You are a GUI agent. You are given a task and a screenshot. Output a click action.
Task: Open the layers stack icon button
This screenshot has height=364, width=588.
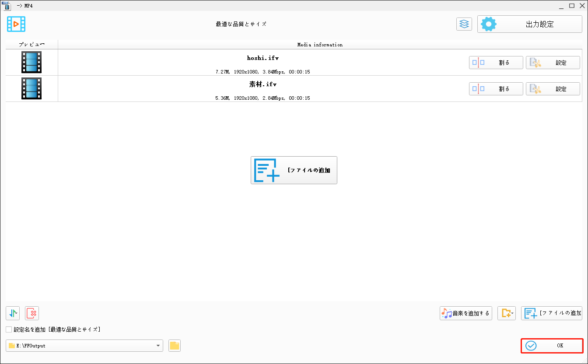[464, 24]
